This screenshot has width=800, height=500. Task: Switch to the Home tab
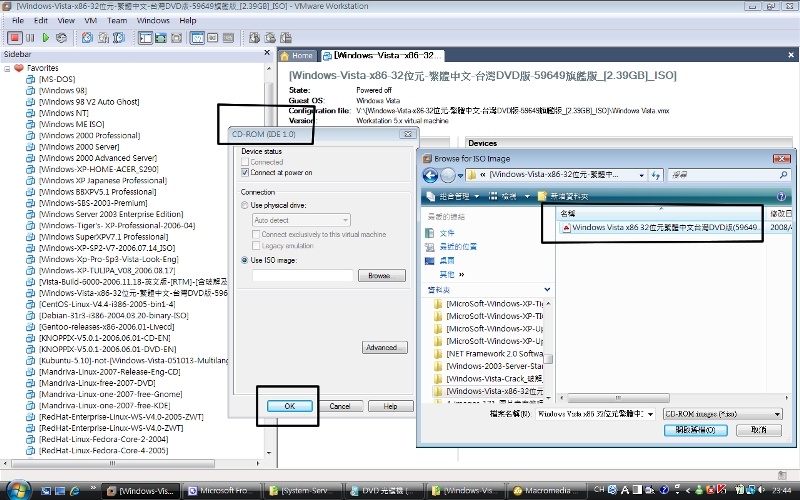pyautogui.click(x=297, y=55)
